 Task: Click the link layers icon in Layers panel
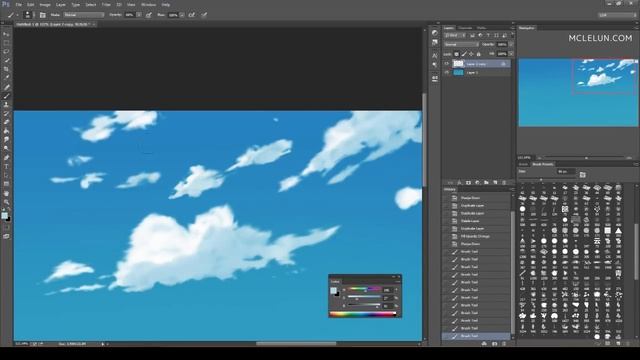click(450, 182)
